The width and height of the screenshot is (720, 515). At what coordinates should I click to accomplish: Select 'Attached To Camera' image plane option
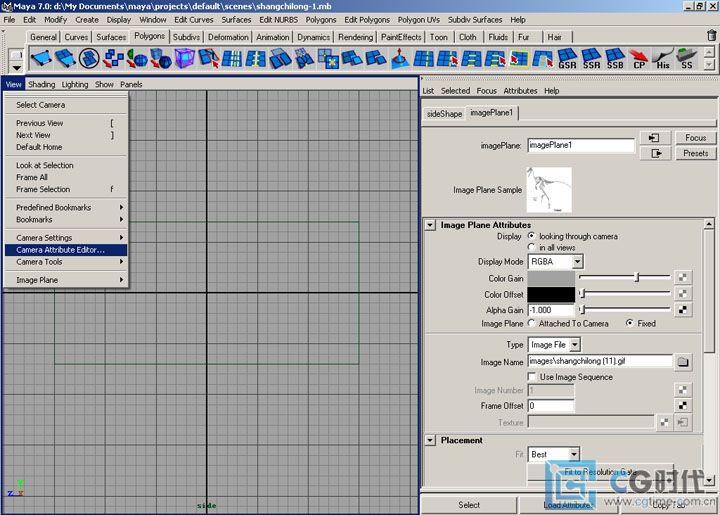coord(532,323)
